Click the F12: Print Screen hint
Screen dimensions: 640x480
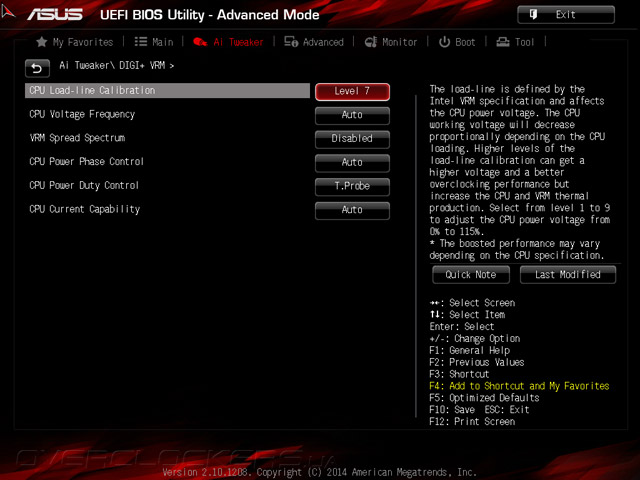(472, 421)
